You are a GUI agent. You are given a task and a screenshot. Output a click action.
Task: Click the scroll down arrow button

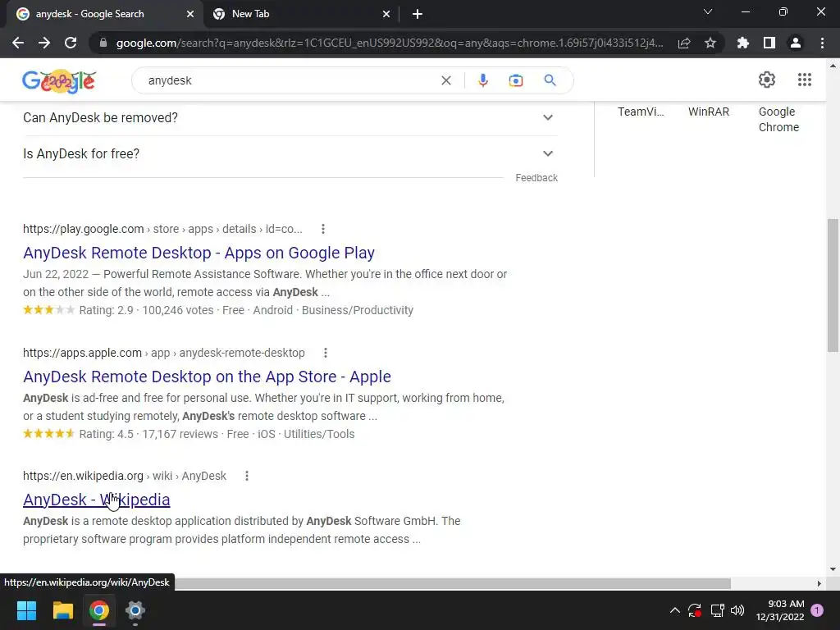(833, 569)
